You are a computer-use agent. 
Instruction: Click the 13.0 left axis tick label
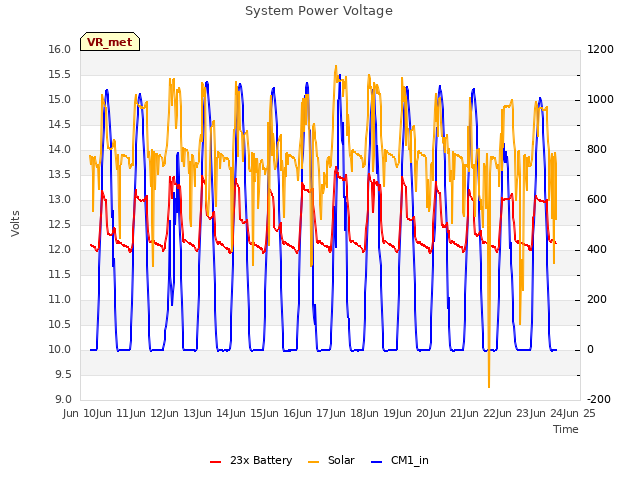coord(60,200)
